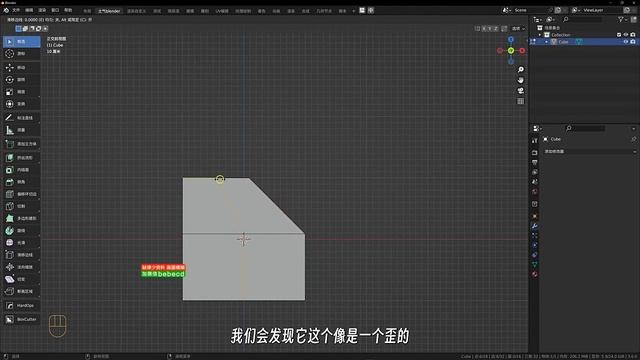
Task: Disable Collection in renders camera toggle
Action: pos(633,35)
